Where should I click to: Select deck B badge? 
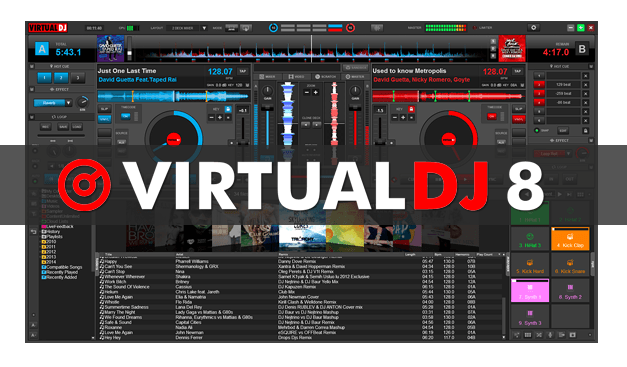tap(582, 49)
